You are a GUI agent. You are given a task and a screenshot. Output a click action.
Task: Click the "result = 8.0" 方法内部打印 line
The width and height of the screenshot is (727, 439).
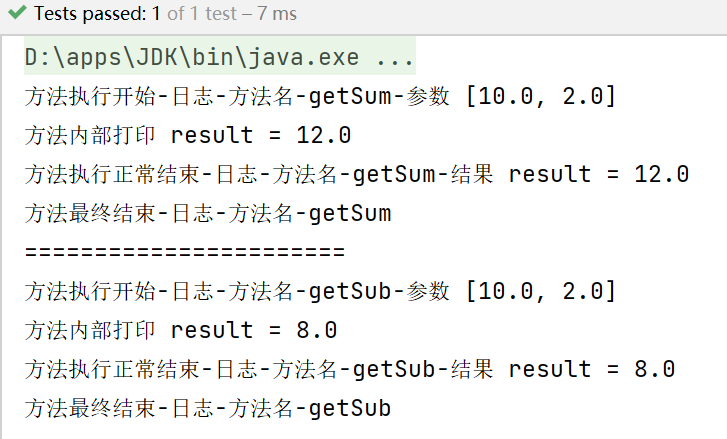point(254,330)
